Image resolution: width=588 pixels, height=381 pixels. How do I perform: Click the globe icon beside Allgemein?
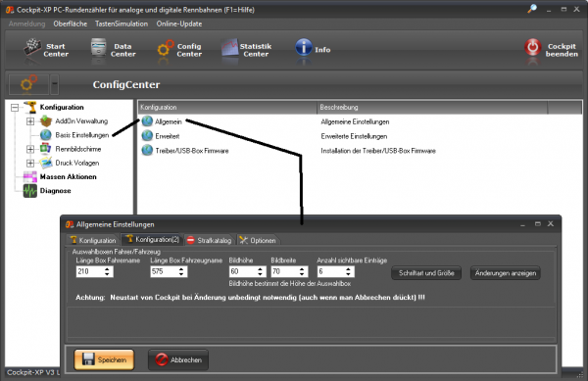(147, 121)
